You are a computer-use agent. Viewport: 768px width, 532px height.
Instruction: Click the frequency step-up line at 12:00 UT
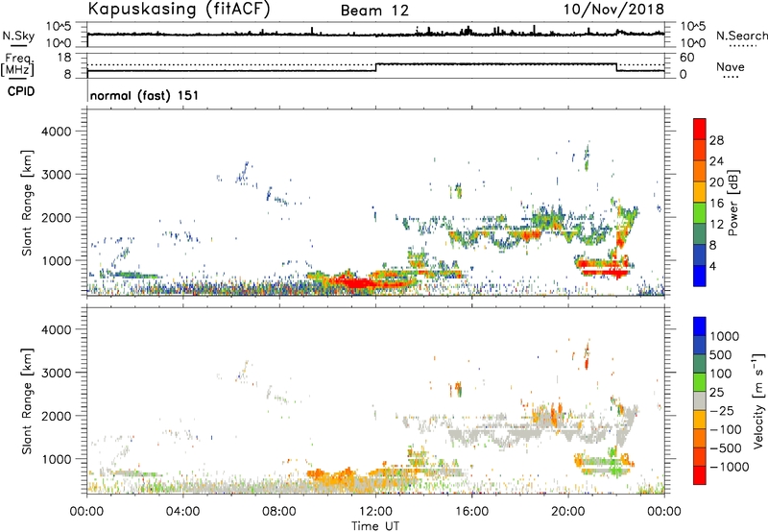(x=375, y=67)
